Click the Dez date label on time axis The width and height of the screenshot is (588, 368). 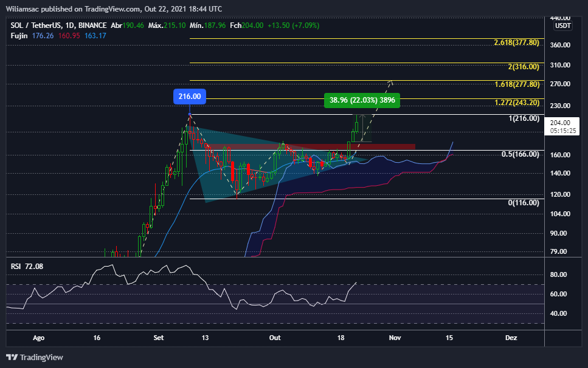pyautogui.click(x=511, y=338)
